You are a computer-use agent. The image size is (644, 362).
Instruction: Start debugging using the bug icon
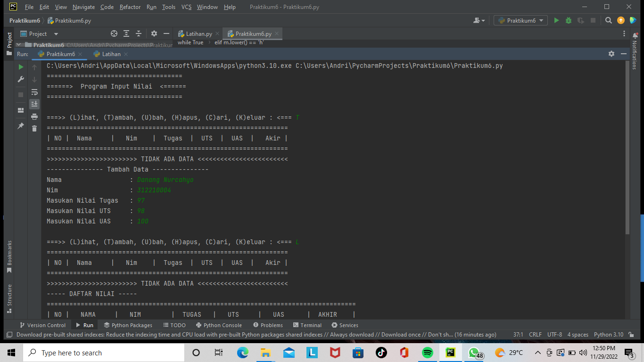pos(568,20)
